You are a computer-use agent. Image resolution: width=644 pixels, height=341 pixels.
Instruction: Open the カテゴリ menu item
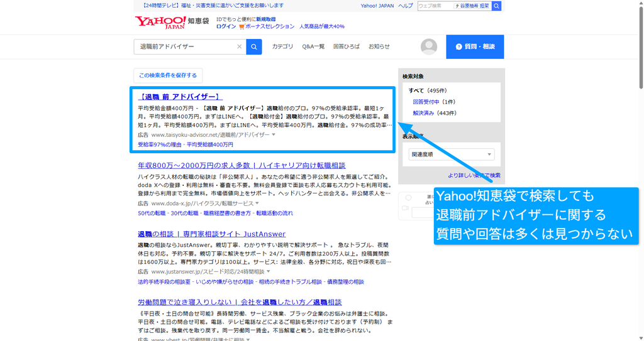(x=282, y=46)
